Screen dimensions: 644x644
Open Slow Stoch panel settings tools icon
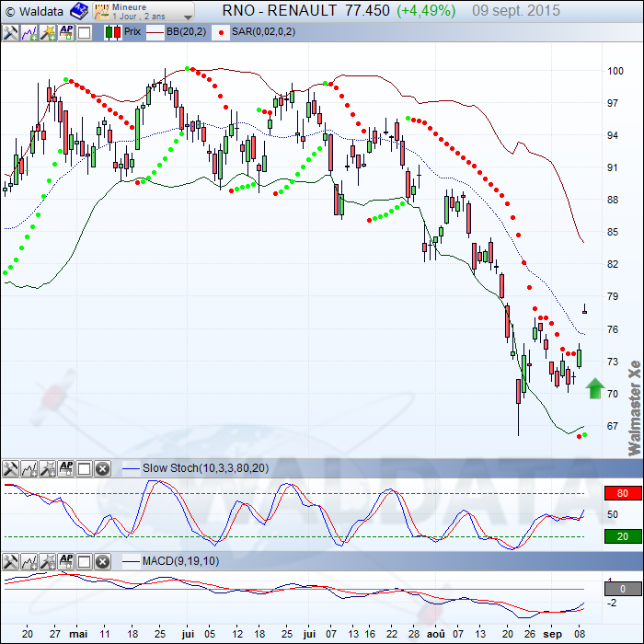tap(10, 468)
